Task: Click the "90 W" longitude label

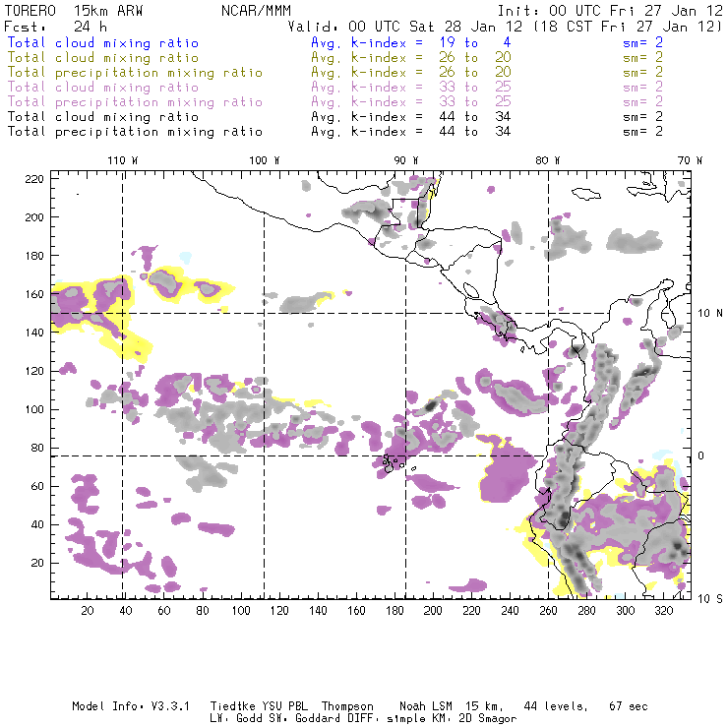Action: coord(406,160)
